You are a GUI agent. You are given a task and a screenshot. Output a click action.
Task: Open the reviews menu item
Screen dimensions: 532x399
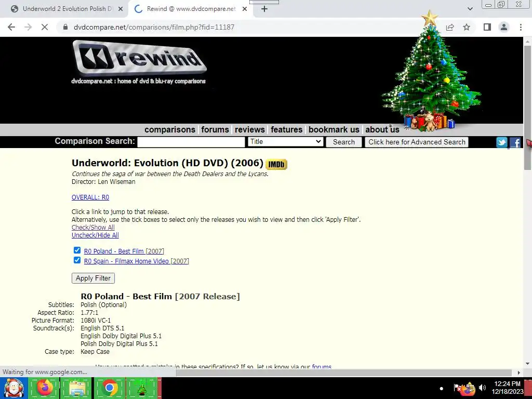click(250, 129)
